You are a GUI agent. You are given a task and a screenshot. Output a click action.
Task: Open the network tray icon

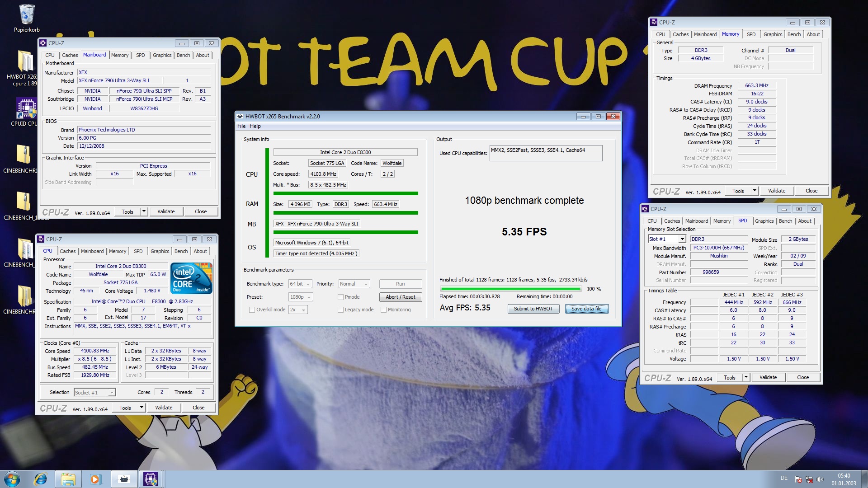pyautogui.click(x=809, y=479)
